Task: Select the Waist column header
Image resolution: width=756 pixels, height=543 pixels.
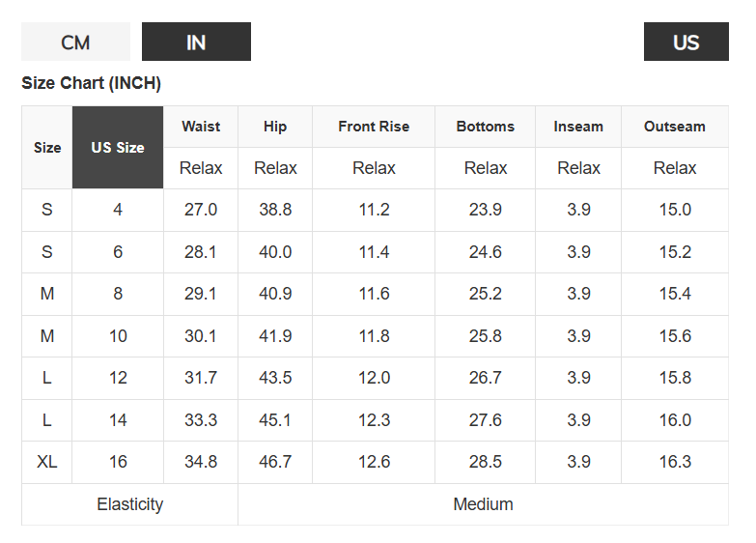Action: pyautogui.click(x=201, y=127)
